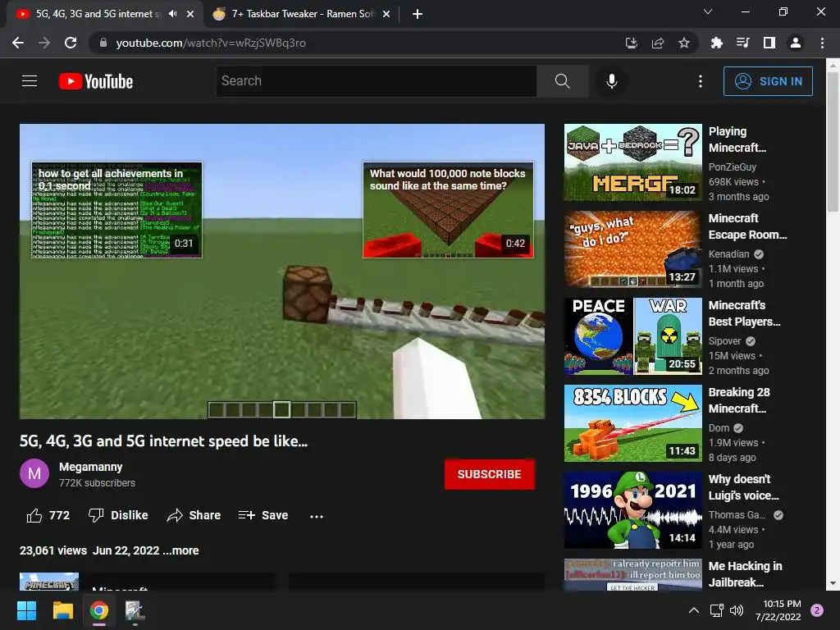The image size is (840, 630).
Task: Open end-screen video about 100,000 note blocks
Action: click(448, 209)
